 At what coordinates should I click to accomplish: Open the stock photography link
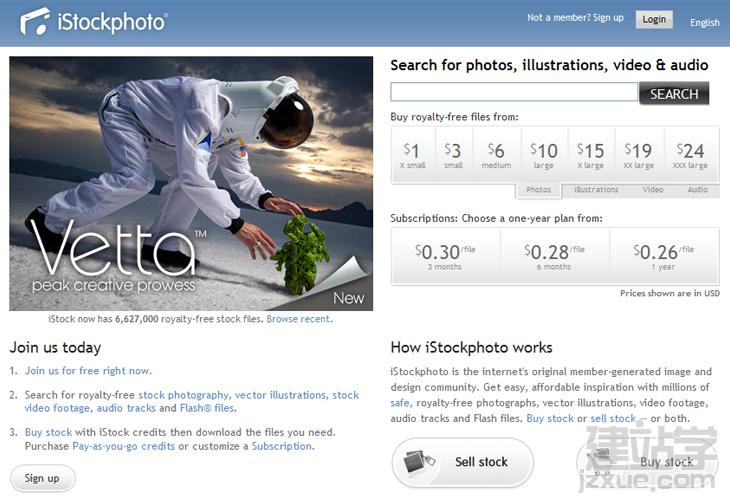183,395
